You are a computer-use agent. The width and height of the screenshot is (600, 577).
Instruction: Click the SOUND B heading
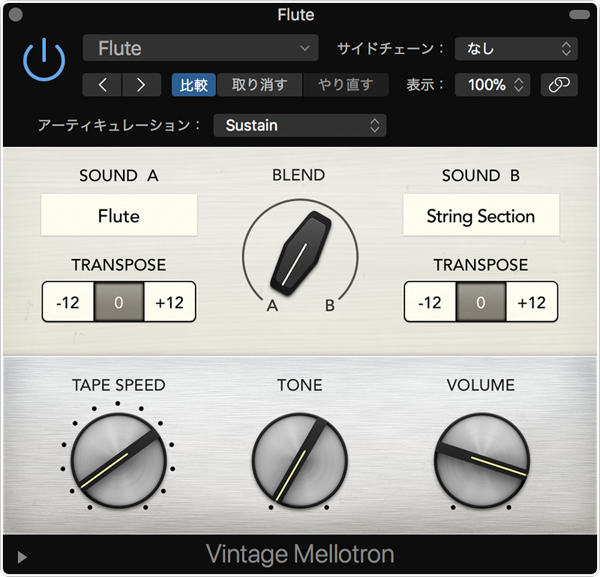(481, 176)
